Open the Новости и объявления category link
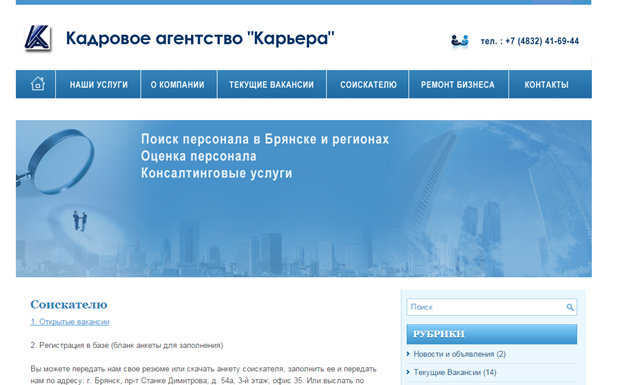This screenshot has width=623, height=385. 460,354
